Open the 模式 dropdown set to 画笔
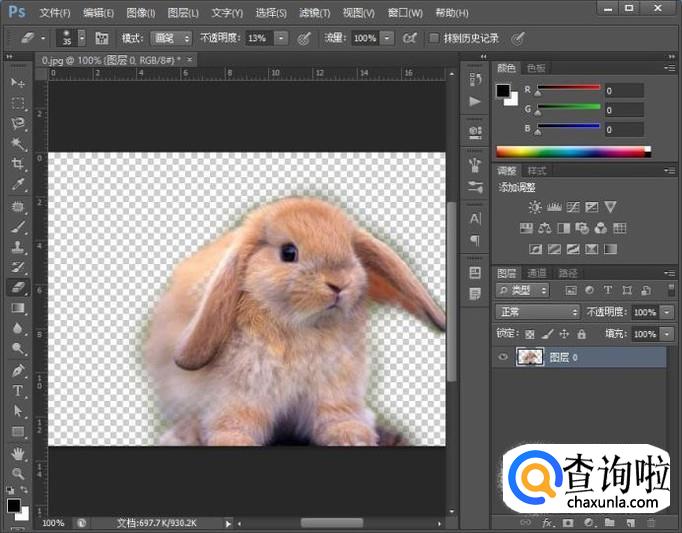 coord(171,38)
